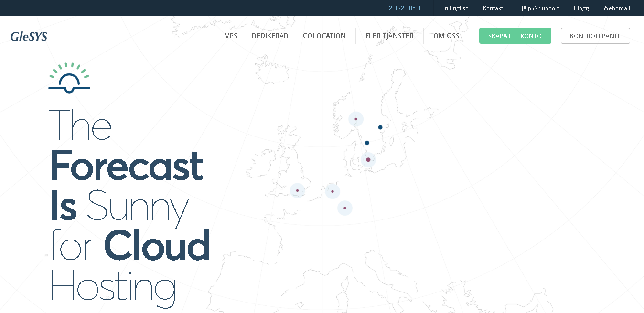Click the 'Forecast' headline word
Viewport: 644px width, 313px height.
(127, 165)
